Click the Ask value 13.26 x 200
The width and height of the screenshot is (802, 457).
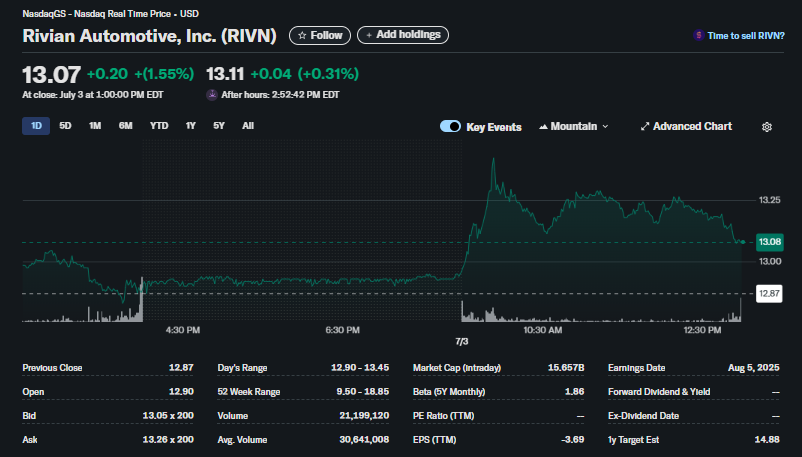(x=168, y=440)
